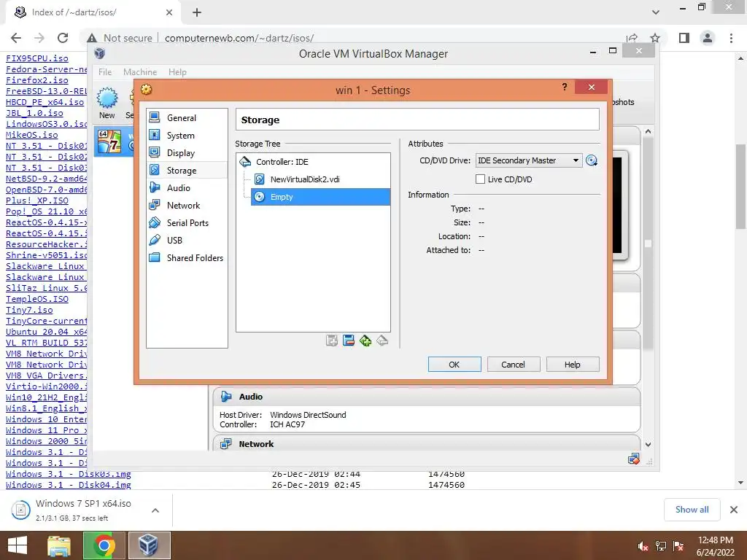
Task: Select the Empty optical drive entry
Action: 321,197
